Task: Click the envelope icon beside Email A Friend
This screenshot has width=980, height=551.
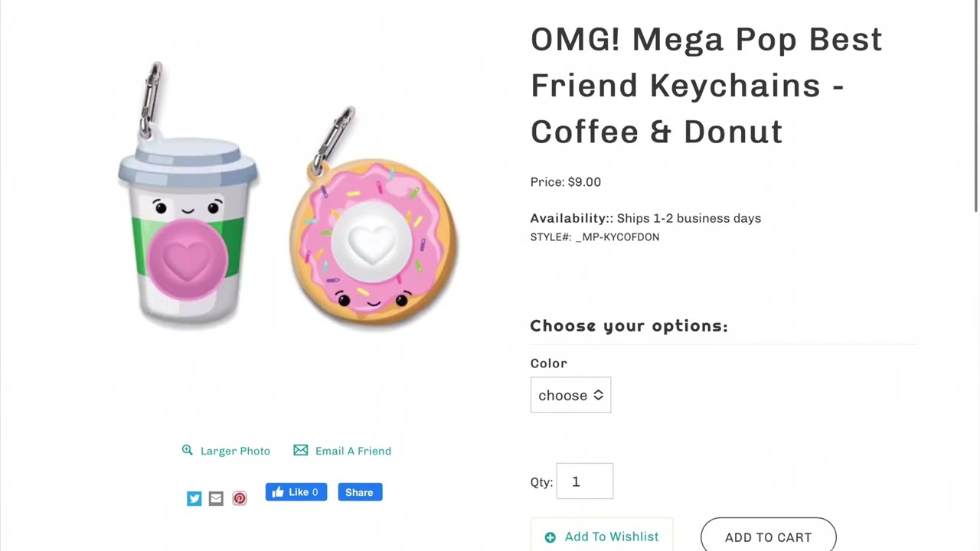Action: tap(301, 450)
